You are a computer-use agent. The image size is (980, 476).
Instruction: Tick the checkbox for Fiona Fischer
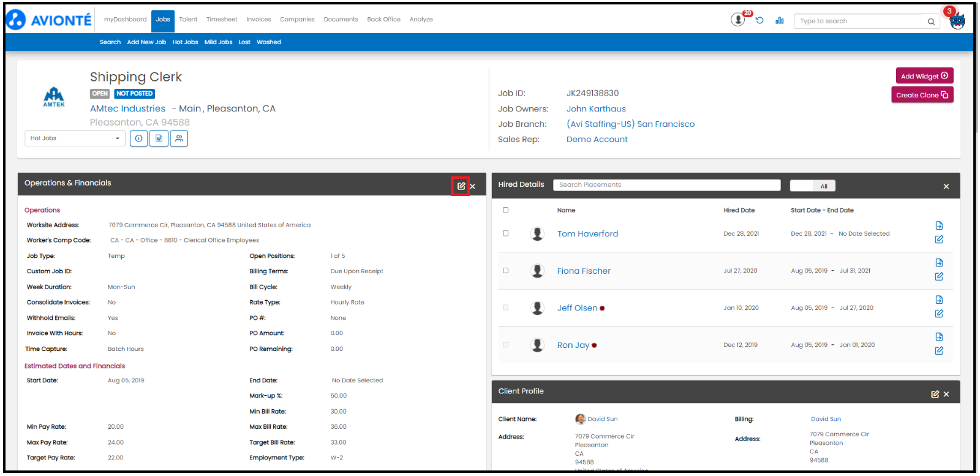[x=505, y=270]
